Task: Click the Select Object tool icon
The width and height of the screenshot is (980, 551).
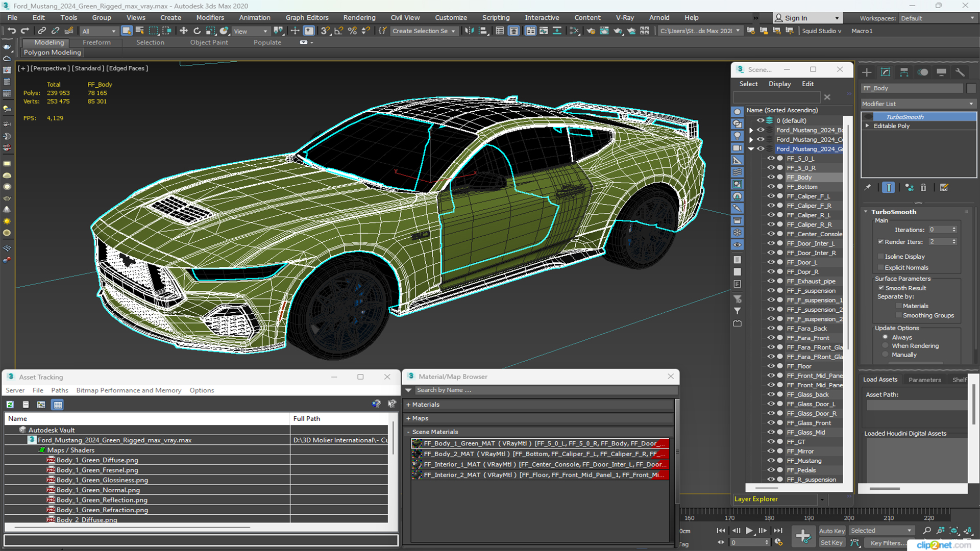Action: 126,31
